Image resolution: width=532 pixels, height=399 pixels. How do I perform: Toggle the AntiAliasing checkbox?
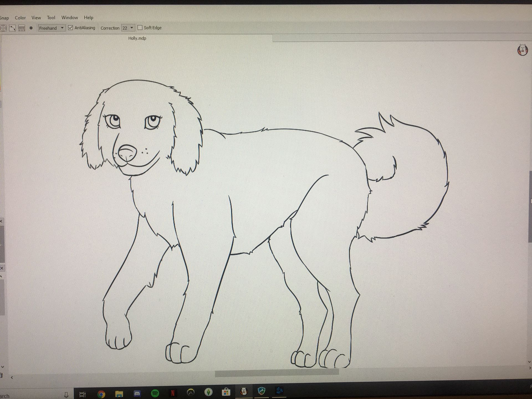click(x=71, y=28)
